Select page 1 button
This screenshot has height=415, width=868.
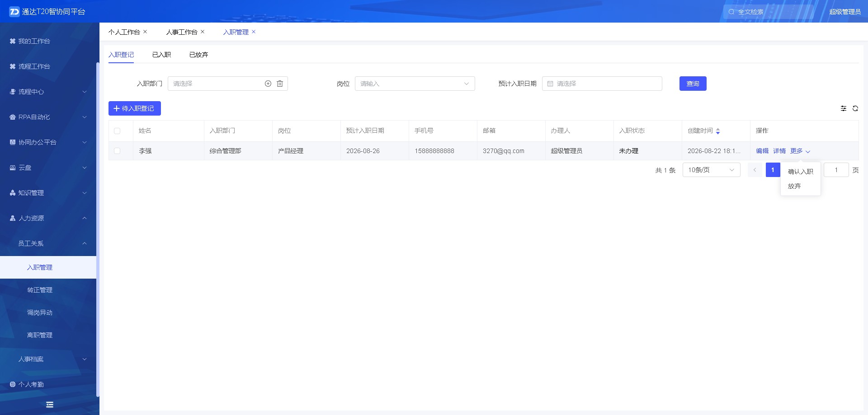pyautogui.click(x=773, y=170)
